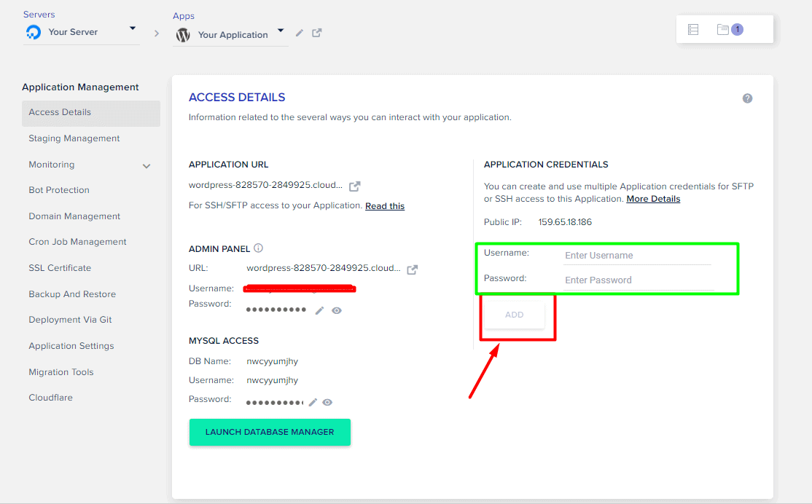Show the admin panel password
This screenshot has width=812, height=504.
[x=337, y=310]
